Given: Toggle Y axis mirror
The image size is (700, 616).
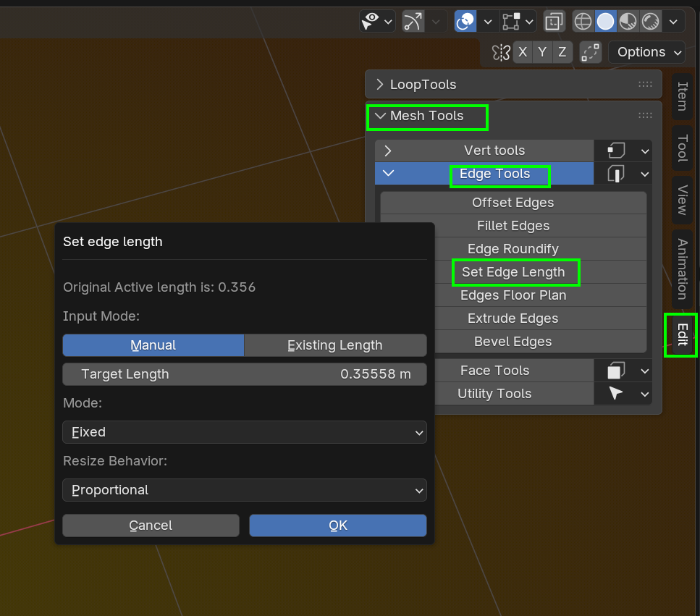Looking at the screenshot, I should pyautogui.click(x=542, y=52).
